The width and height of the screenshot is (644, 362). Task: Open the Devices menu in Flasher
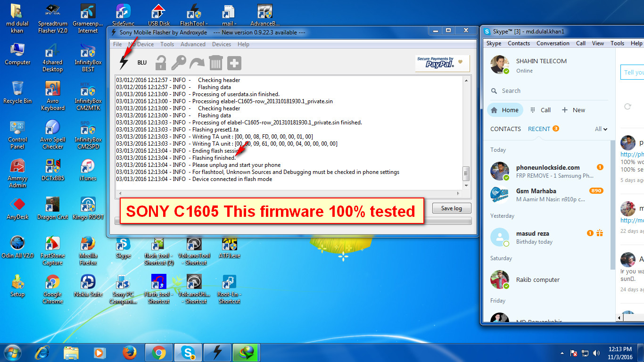(222, 44)
